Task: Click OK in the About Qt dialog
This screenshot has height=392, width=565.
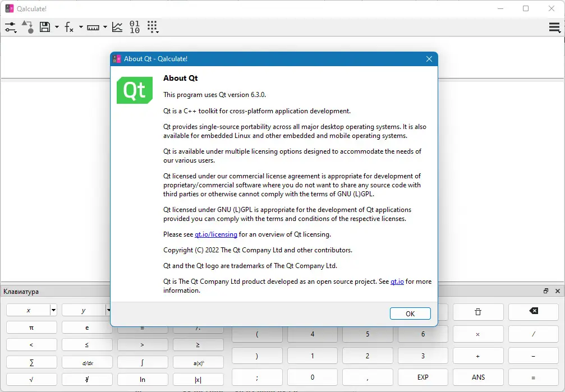Action: pos(410,313)
